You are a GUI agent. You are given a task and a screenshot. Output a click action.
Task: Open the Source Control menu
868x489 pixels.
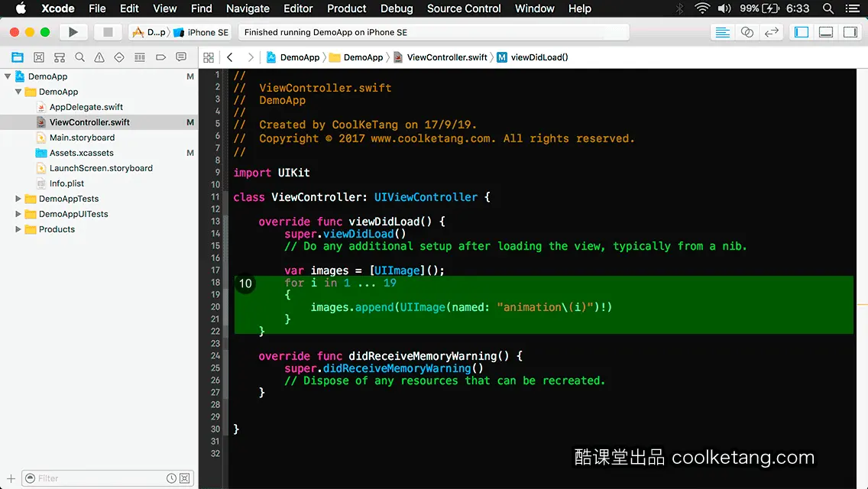464,8
